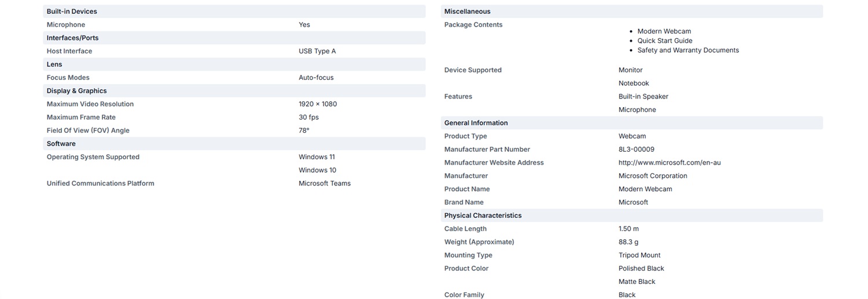Select Maximum Video Resolution label
868x299 pixels.
[x=90, y=104]
